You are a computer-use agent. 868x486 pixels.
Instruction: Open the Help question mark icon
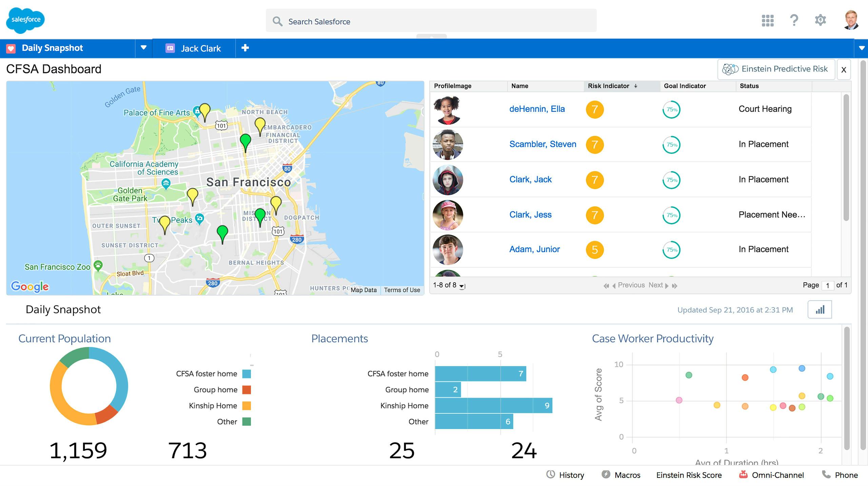(794, 20)
